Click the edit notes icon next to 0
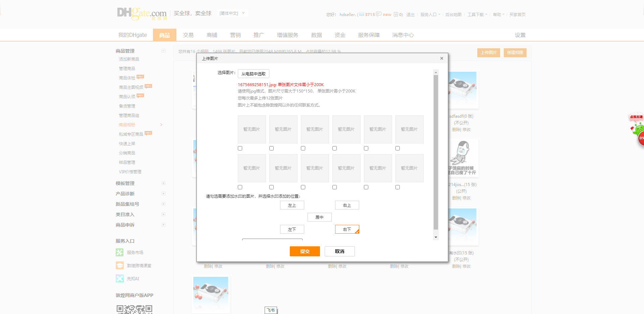The image size is (644, 314). (x=396, y=14)
